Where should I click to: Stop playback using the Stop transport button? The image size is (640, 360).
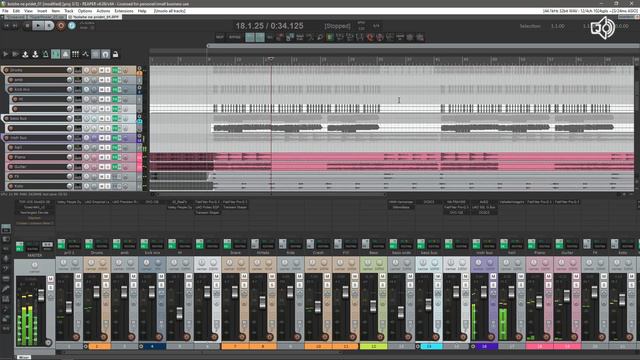(x=27, y=26)
